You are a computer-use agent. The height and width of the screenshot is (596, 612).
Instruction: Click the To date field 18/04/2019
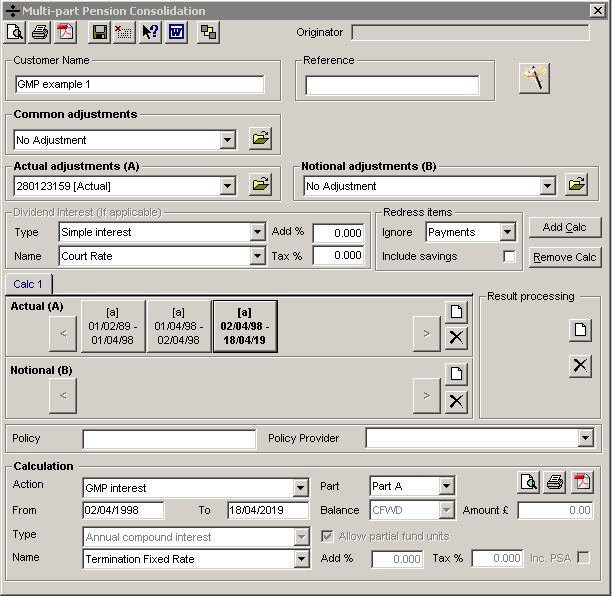click(x=268, y=510)
